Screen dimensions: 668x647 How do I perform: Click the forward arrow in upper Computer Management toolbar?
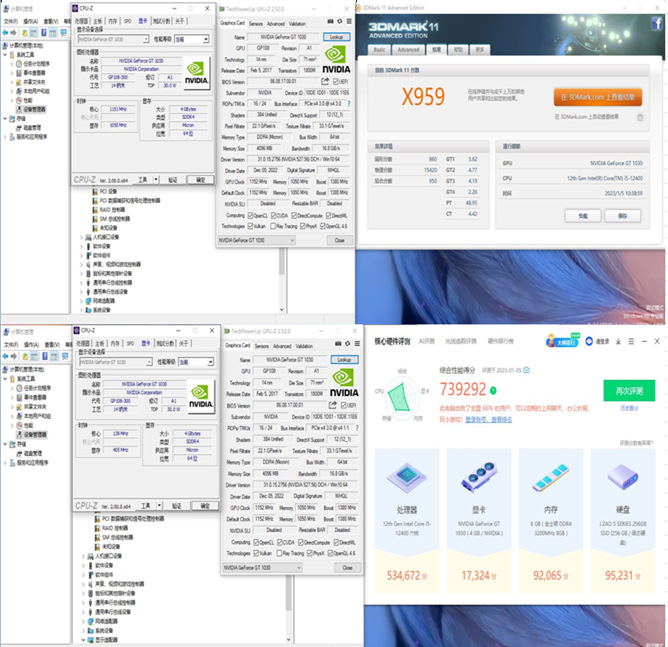click(14, 33)
